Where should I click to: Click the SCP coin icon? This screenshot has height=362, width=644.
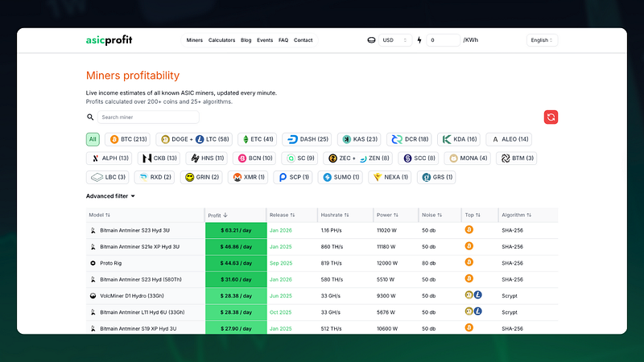click(x=283, y=177)
